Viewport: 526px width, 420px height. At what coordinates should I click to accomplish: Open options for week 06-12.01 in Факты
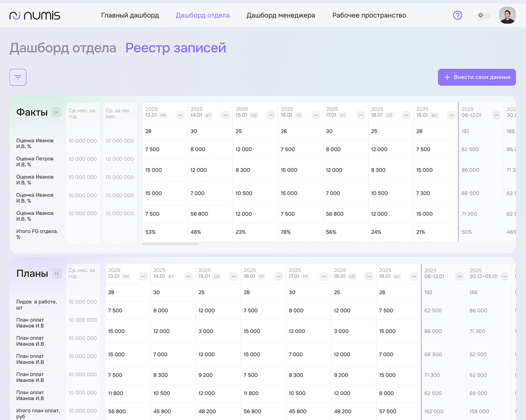[497, 115]
